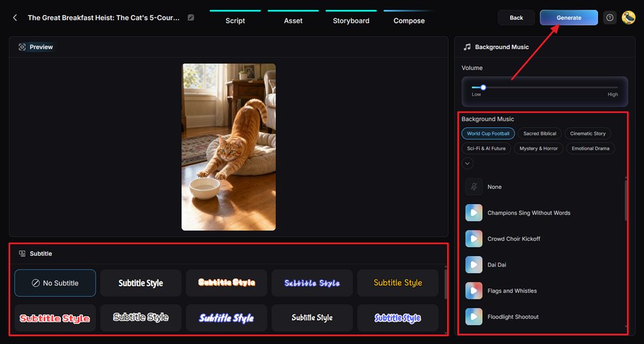Click the project title text
The image size is (644, 344).
(x=104, y=18)
